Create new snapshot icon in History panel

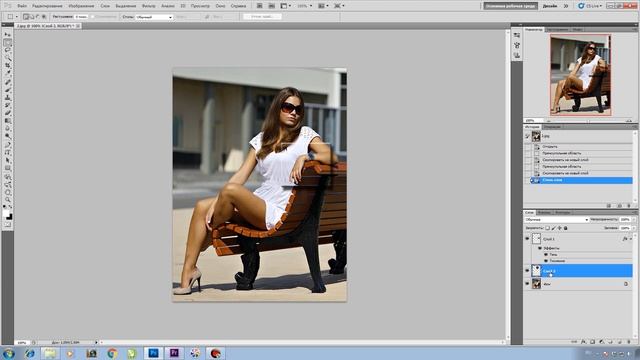[x=620, y=206]
